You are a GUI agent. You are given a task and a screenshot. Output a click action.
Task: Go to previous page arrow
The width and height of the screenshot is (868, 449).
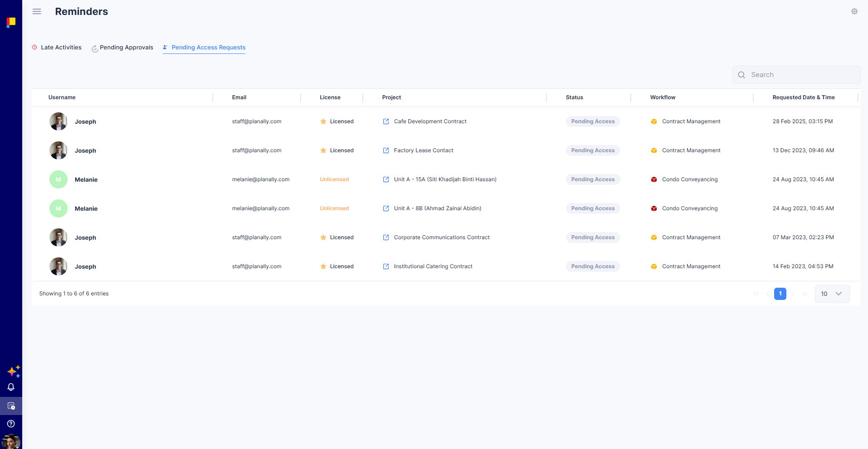click(x=768, y=294)
